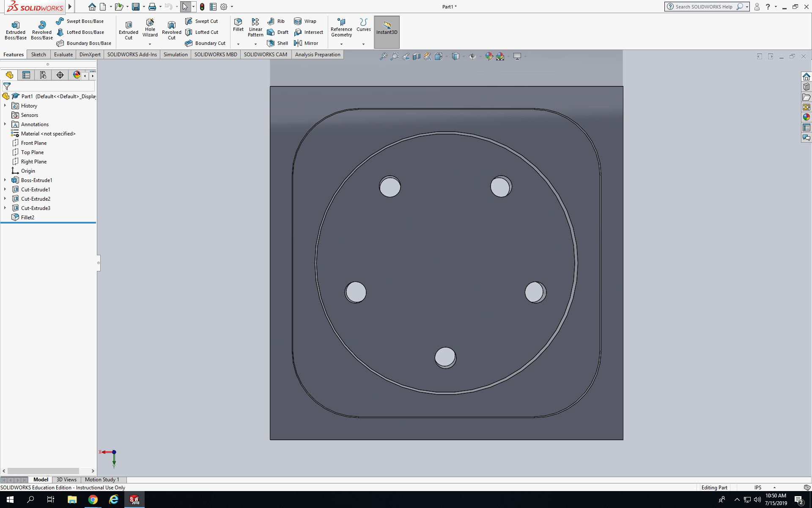Expand the Cut-Extrude3 tree node

[x=5, y=208]
